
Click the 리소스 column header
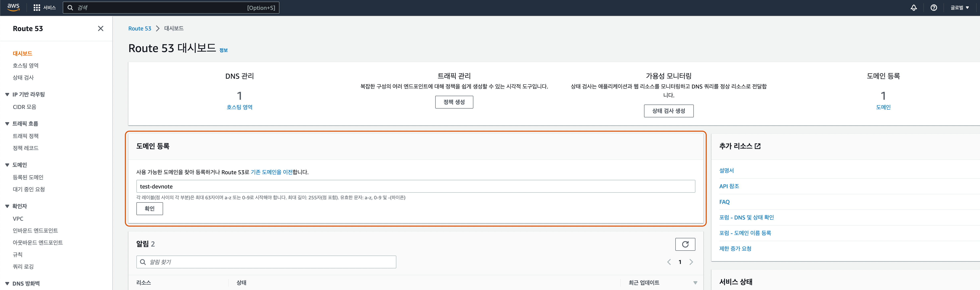143,283
